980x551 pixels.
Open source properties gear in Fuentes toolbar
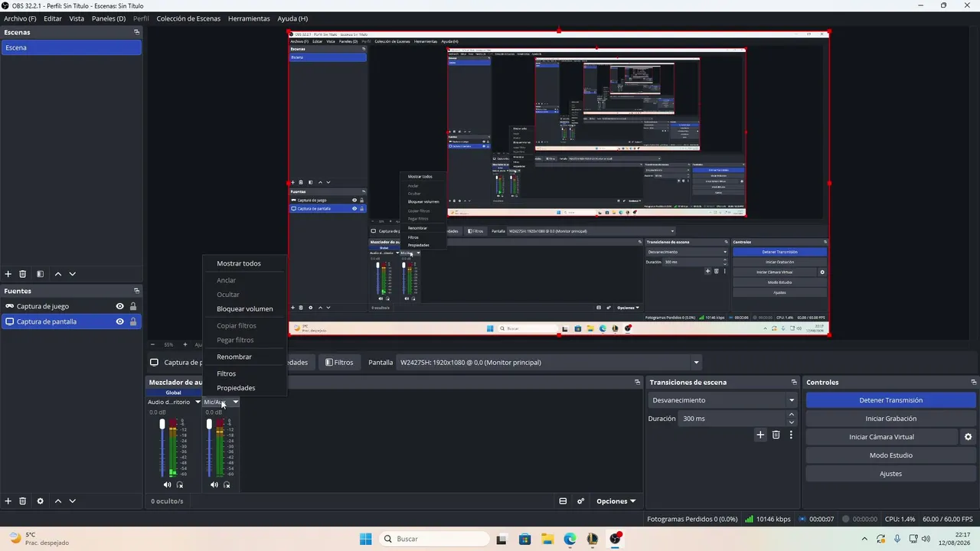pyautogui.click(x=40, y=501)
